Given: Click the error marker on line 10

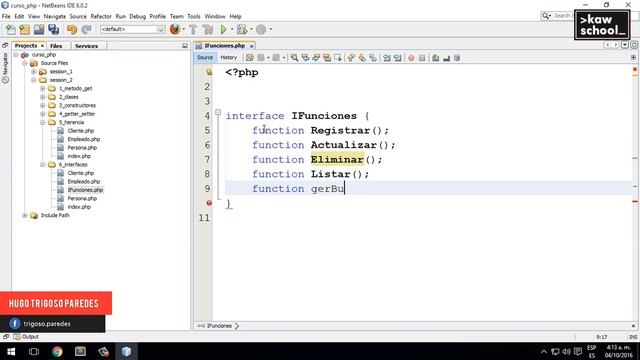Looking at the screenshot, I should click(x=209, y=203).
